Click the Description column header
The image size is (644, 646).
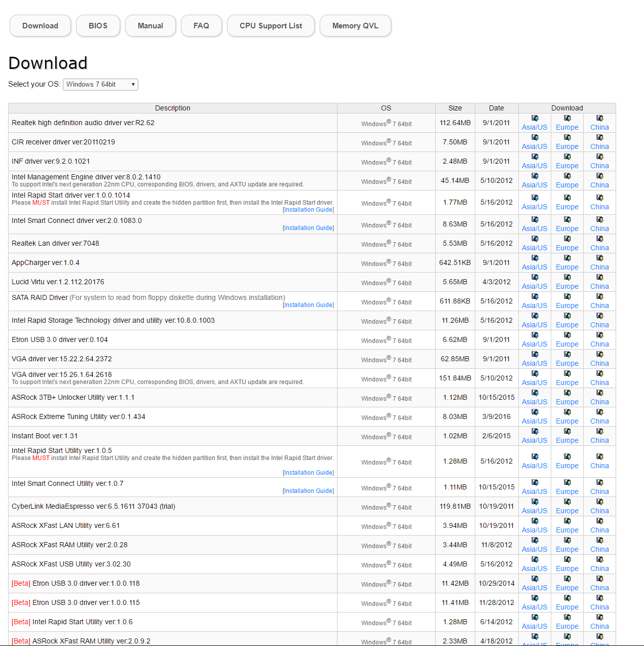[x=173, y=108]
